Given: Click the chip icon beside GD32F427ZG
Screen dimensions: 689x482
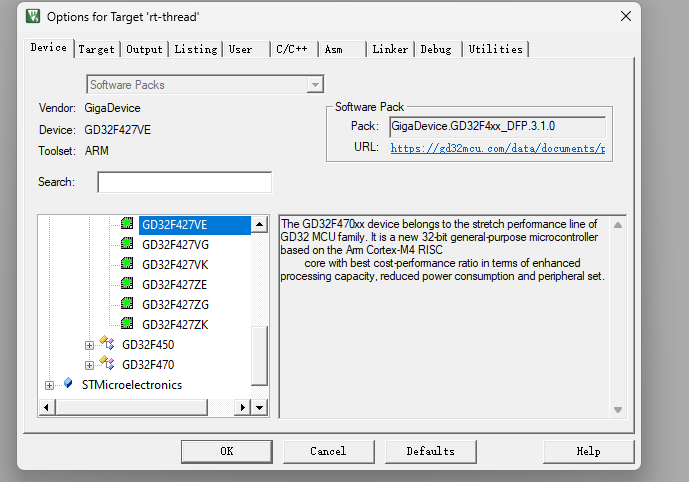Looking at the screenshot, I should click(x=127, y=304).
